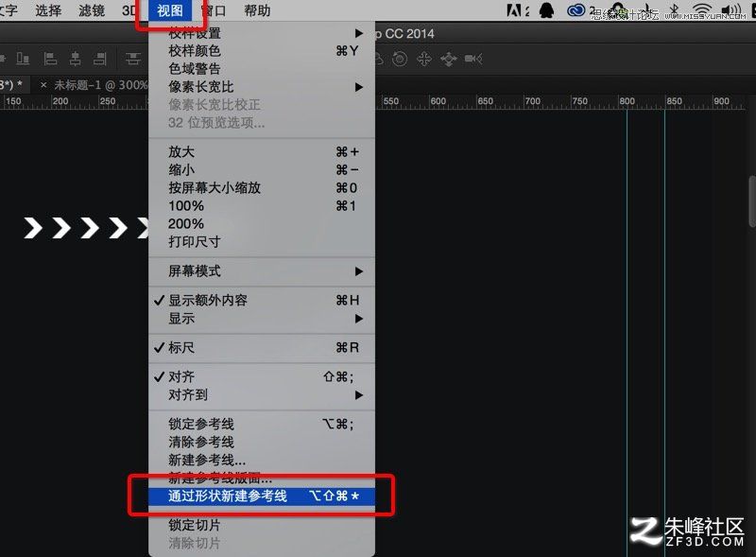Open 新建参考线... dialog
The image size is (756, 557).
262,460
